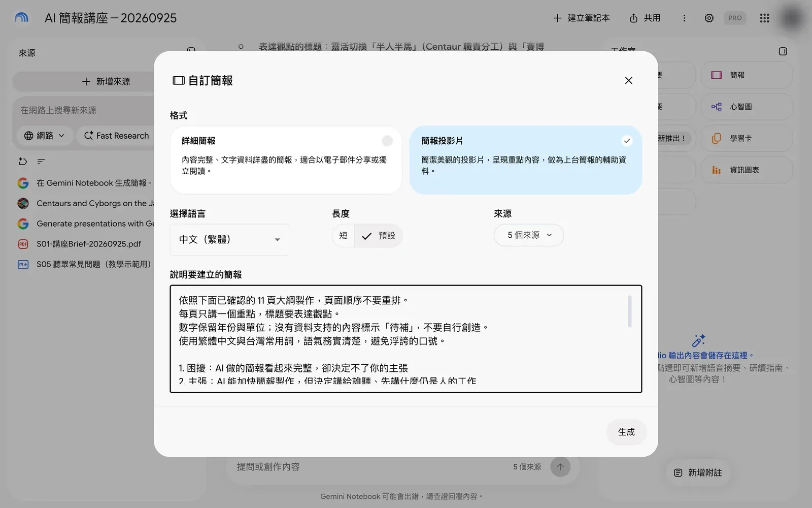Image resolution: width=812 pixels, height=508 pixels.
Task: Collapse the sources panel toggle icon
Action: click(x=191, y=50)
